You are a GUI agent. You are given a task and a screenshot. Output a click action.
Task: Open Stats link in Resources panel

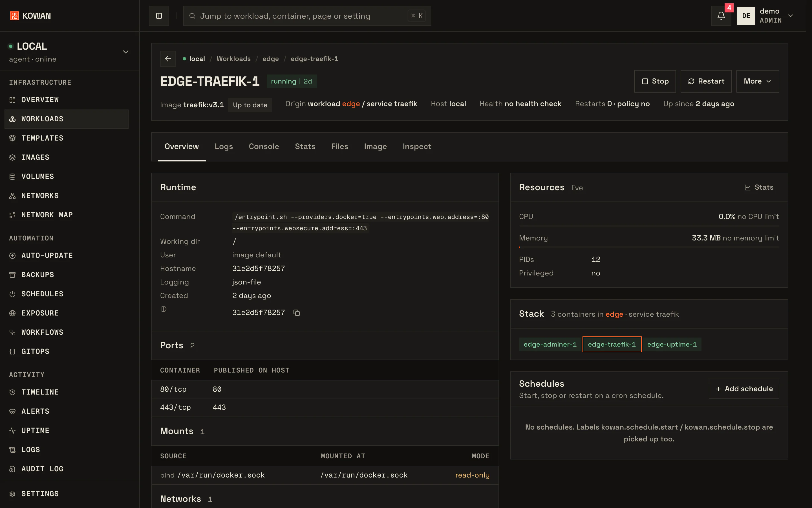click(759, 187)
